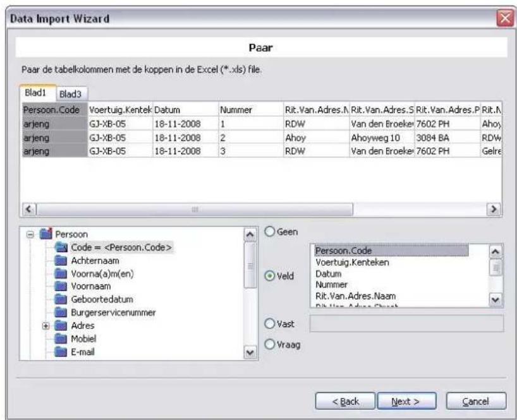The width and height of the screenshot is (517, 420).
Task: Click the folder icon beside E-mail
Action: (61, 352)
